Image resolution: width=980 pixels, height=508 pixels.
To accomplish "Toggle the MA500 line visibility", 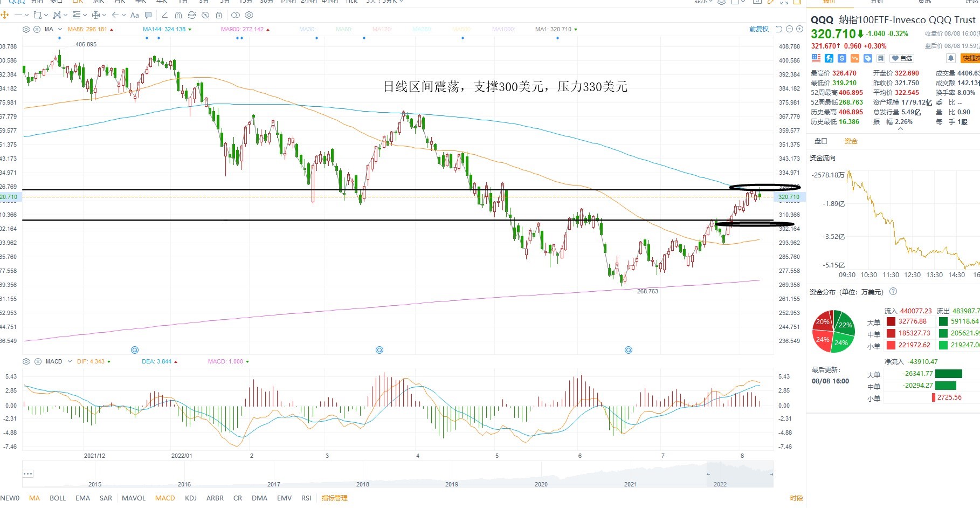I will click(461, 29).
